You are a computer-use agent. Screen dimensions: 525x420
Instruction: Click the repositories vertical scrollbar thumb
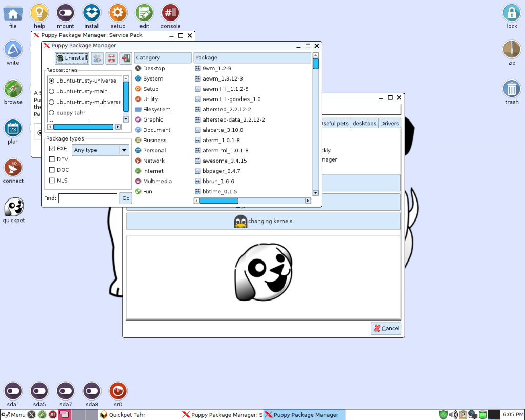tap(126, 96)
